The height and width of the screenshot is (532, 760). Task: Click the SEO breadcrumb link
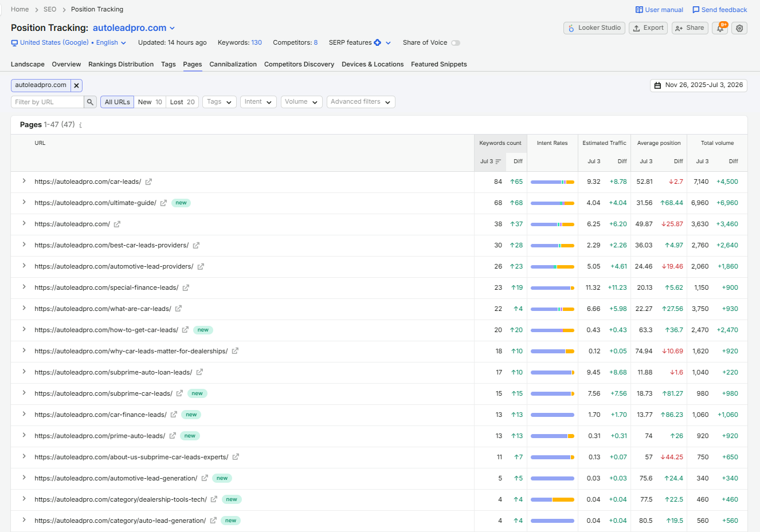tap(50, 10)
